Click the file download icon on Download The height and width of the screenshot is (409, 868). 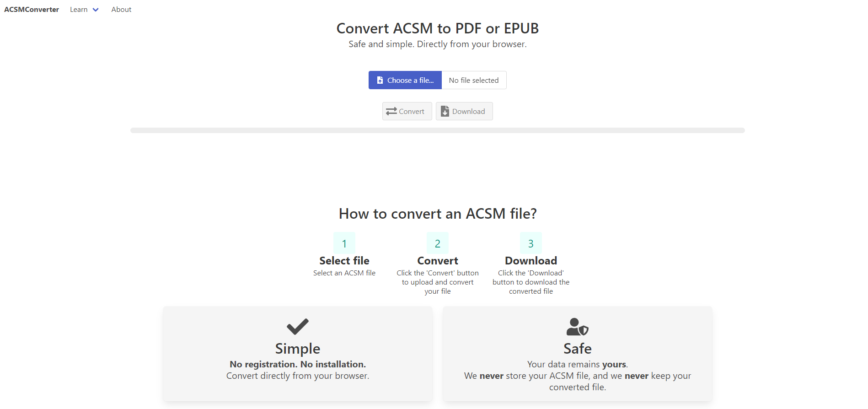(445, 111)
